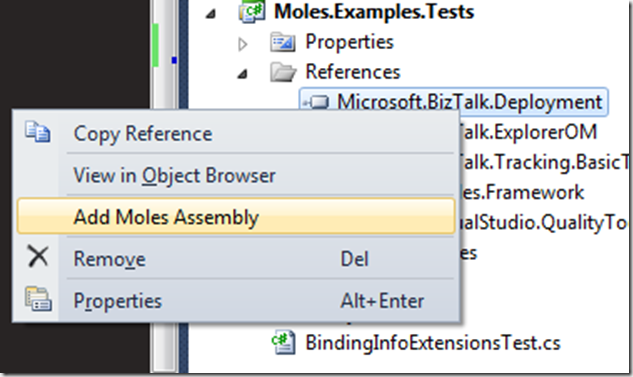Click the BindingInfoExtensionsTest.cs file icon

[x=283, y=342]
